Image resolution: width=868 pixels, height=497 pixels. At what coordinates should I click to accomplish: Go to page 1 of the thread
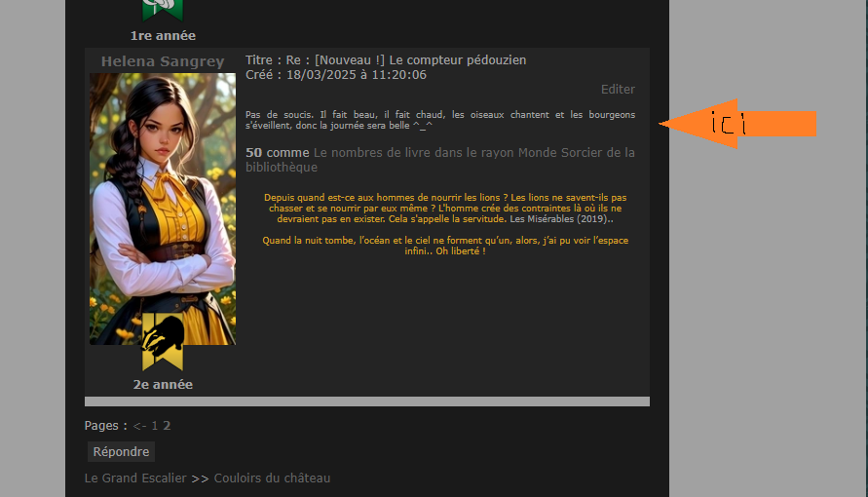point(155,426)
